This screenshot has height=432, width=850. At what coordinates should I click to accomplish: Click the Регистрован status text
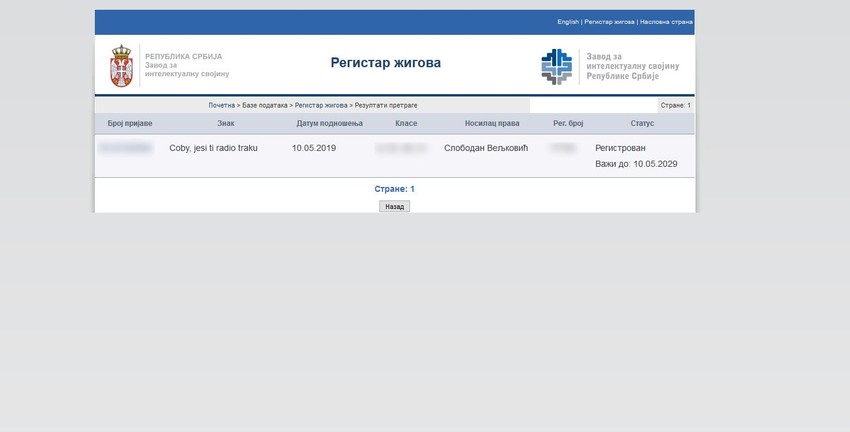(x=620, y=148)
